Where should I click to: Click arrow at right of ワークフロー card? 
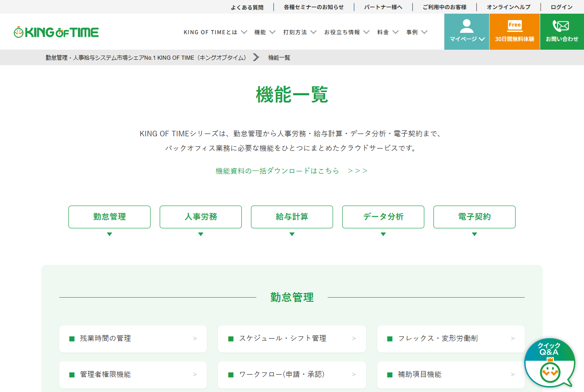coord(354,375)
